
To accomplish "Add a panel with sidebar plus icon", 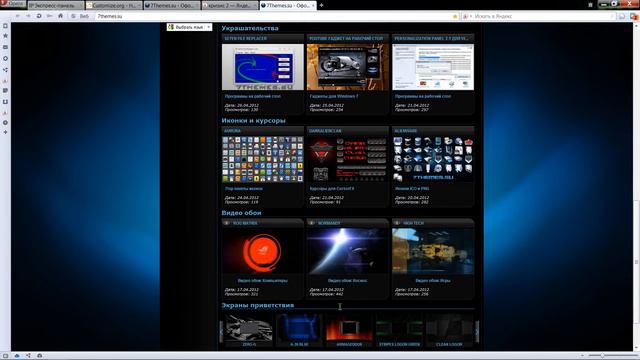I will [x=5, y=132].
